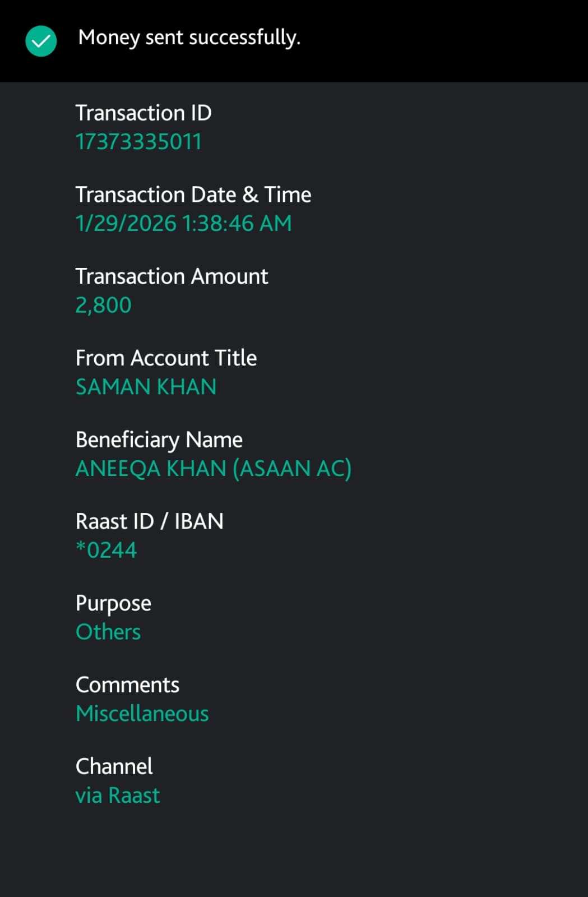Screen dimensions: 588x897
Task: Select transaction ID number 17373335011
Action: coord(138,142)
